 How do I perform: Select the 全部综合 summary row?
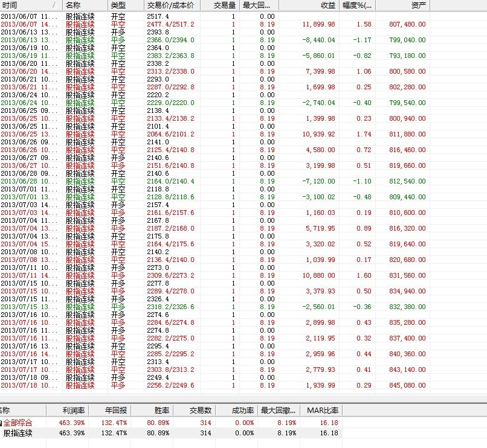click(x=171, y=423)
